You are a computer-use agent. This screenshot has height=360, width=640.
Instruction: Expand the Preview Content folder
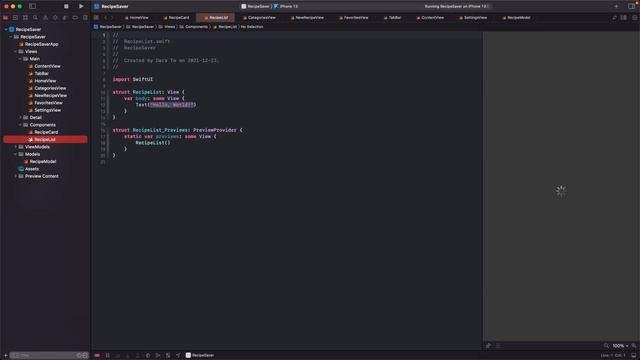[16, 176]
